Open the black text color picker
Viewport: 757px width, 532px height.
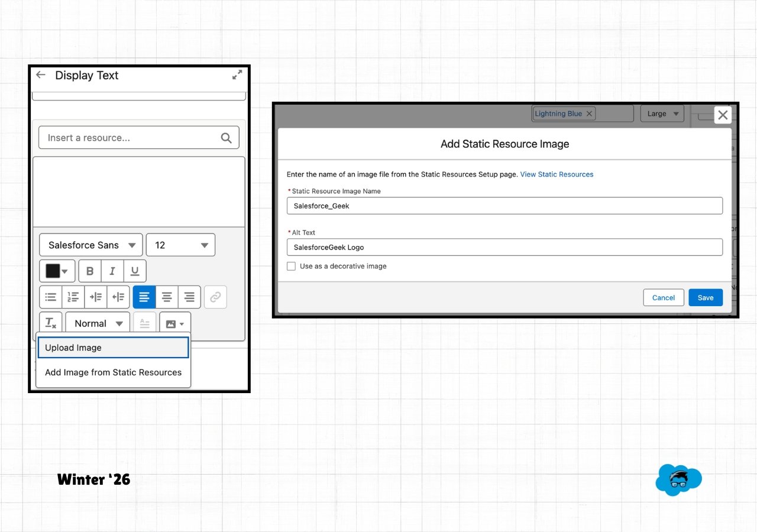tap(57, 271)
